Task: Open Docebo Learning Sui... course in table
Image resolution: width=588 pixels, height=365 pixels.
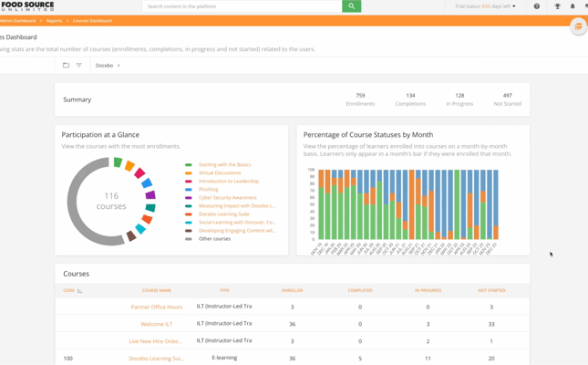Action: (x=157, y=359)
